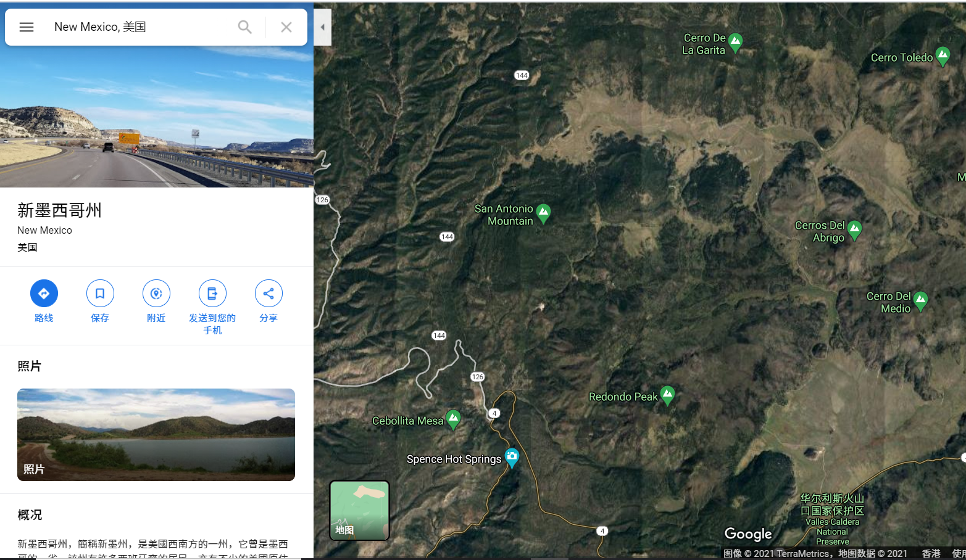Viewport: 966px width, 560px height.
Task: Collapse the side panel arrow
Action: click(x=322, y=27)
